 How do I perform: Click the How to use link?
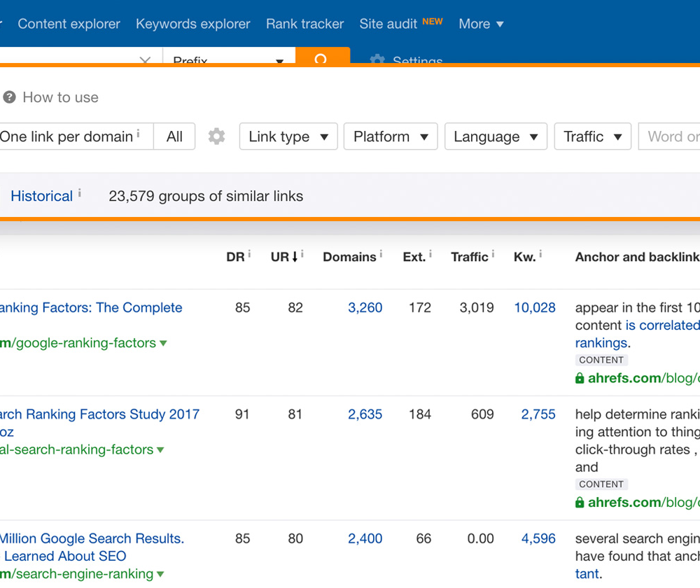[x=61, y=97]
